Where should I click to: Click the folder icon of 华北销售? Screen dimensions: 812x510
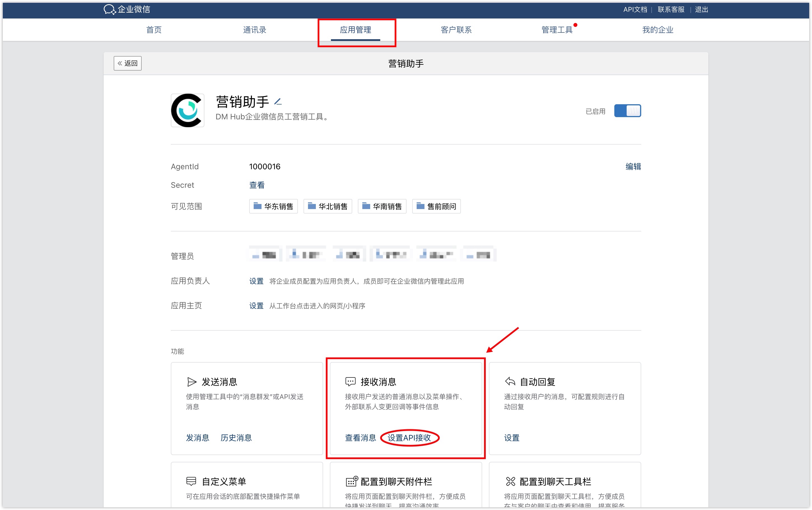click(x=312, y=206)
